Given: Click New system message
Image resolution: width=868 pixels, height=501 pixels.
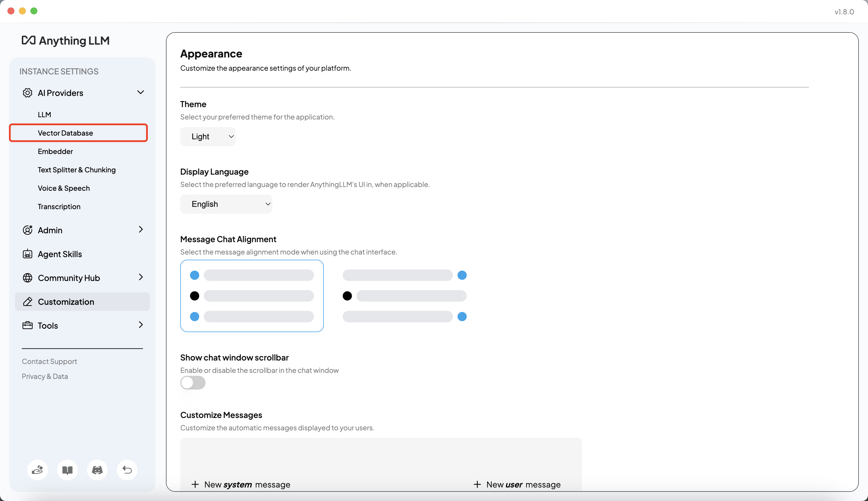Looking at the screenshot, I should click(x=241, y=484).
